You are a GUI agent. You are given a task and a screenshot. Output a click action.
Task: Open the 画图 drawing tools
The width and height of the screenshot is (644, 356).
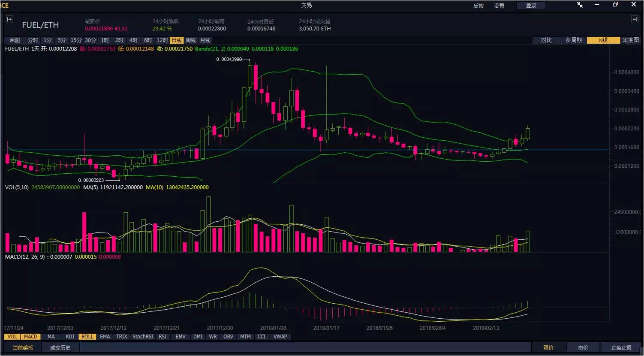point(15,40)
